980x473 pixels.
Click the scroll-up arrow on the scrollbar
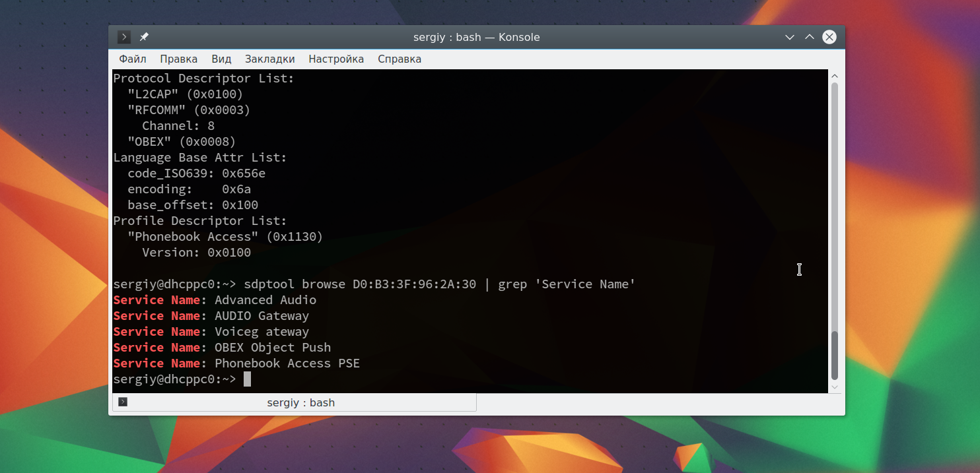point(834,75)
